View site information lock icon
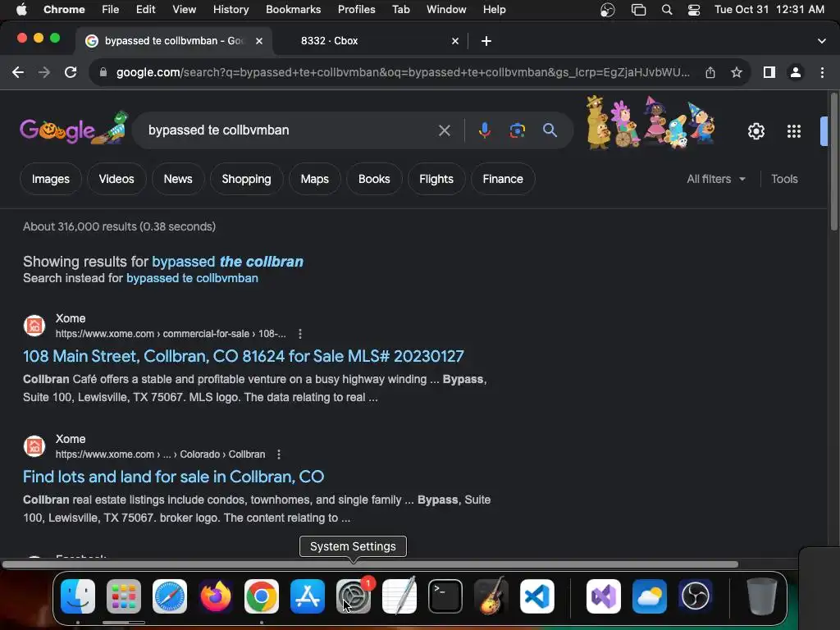The image size is (840, 630). (103, 72)
